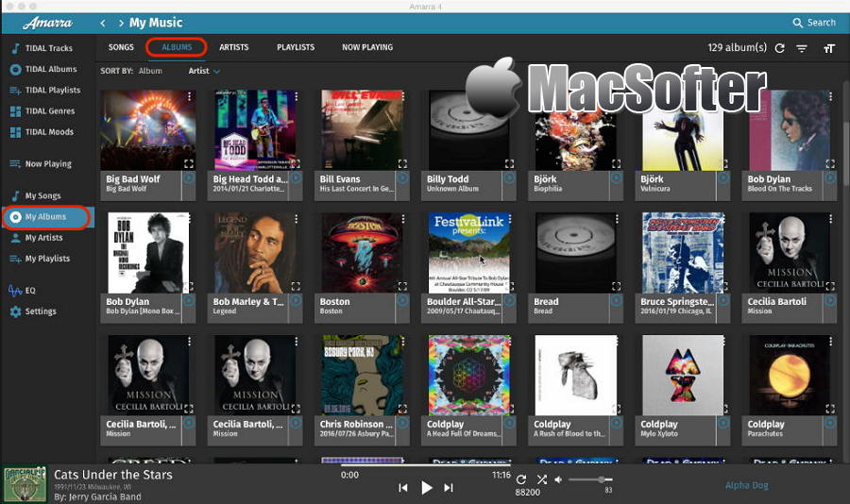Switch to the NOW PLAYING tab

tap(367, 47)
